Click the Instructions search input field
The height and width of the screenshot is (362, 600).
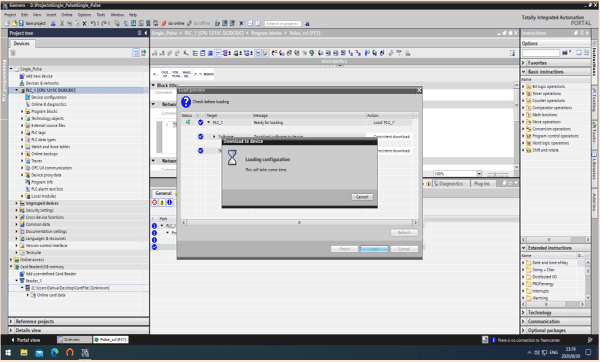[541, 52]
